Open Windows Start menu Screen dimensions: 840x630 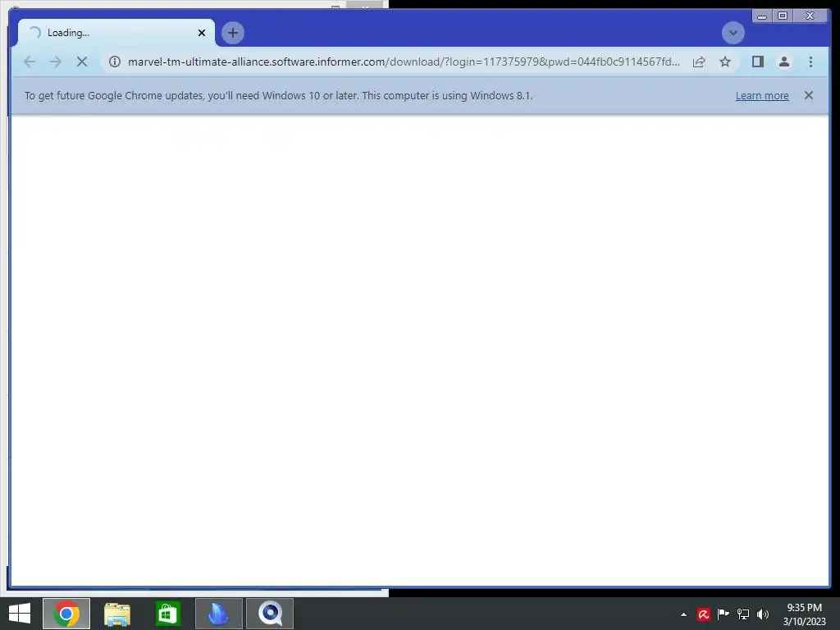20,614
